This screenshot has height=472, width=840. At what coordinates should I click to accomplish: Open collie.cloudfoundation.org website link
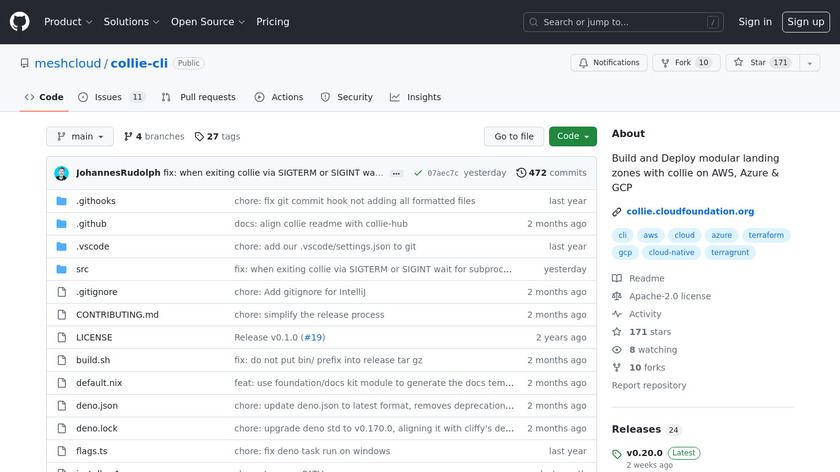(x=690, y=212)
